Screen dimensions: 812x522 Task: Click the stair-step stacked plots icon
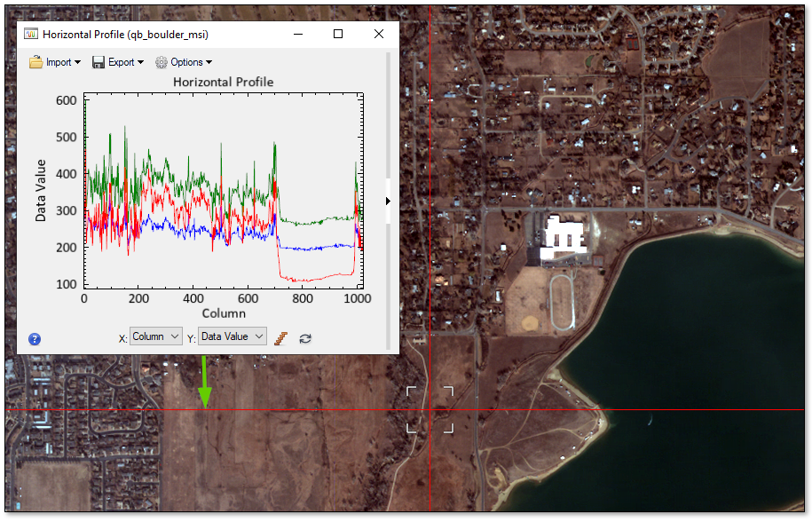281,337
